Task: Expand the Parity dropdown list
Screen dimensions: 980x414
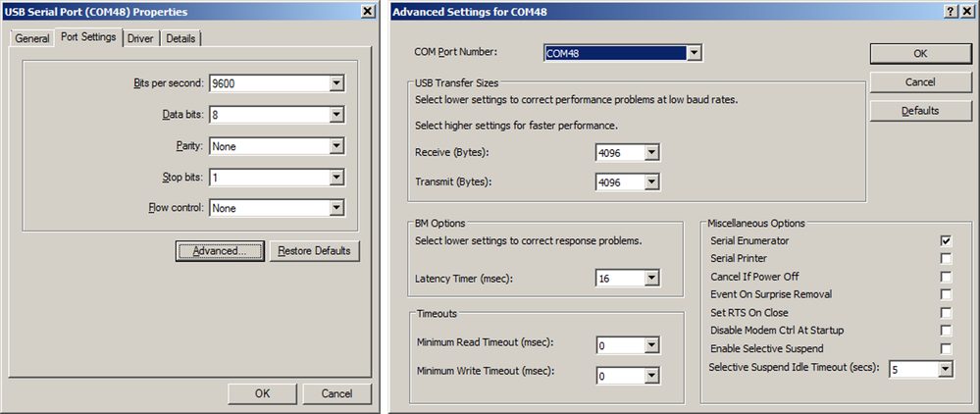Action: click(336, 146)
